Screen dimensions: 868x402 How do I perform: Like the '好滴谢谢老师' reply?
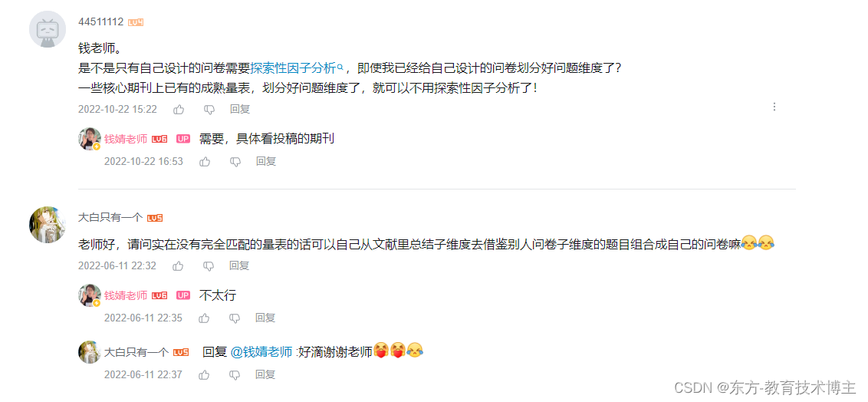[204, 375]
